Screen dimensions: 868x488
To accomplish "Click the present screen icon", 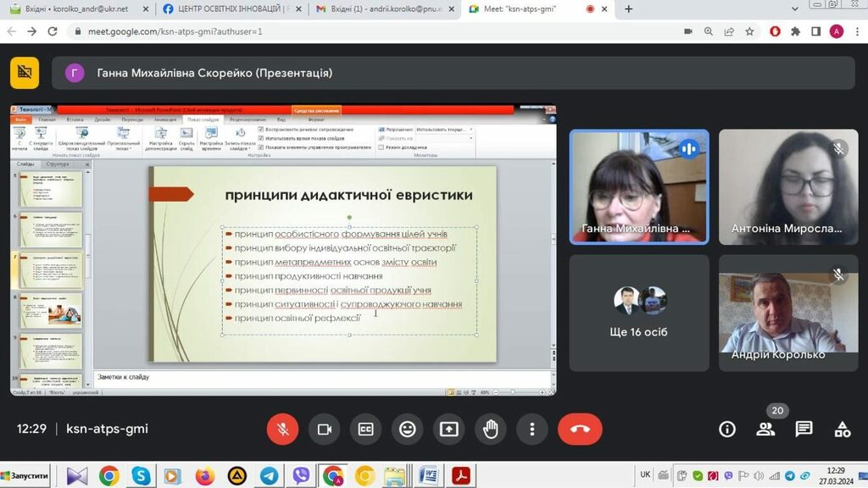I will tap(448, 429).
